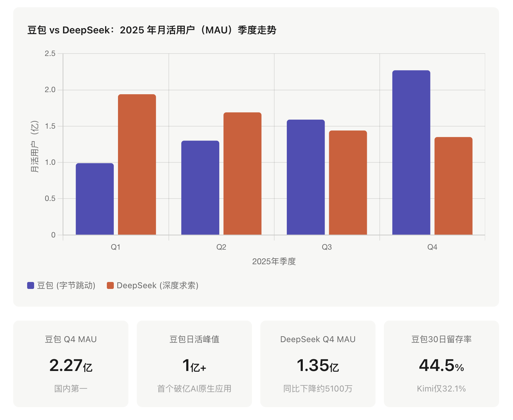Click the 国内第一 caption

pos(71,389)
